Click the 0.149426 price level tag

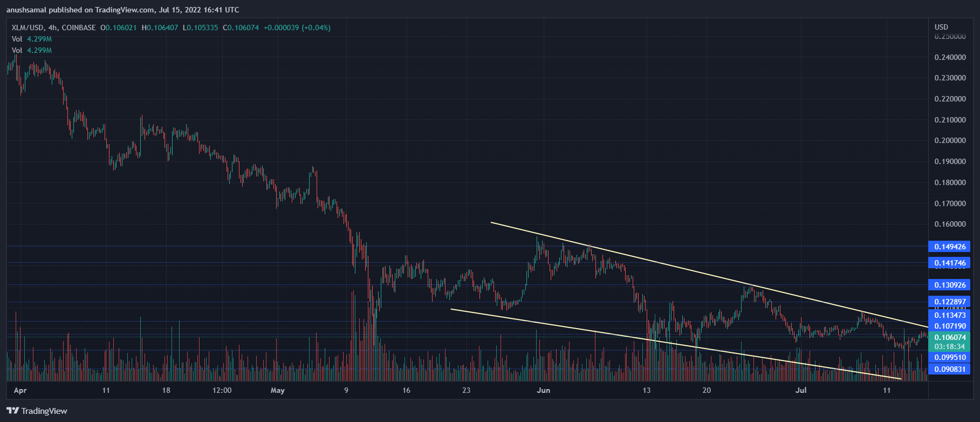(x=949, y=247)
